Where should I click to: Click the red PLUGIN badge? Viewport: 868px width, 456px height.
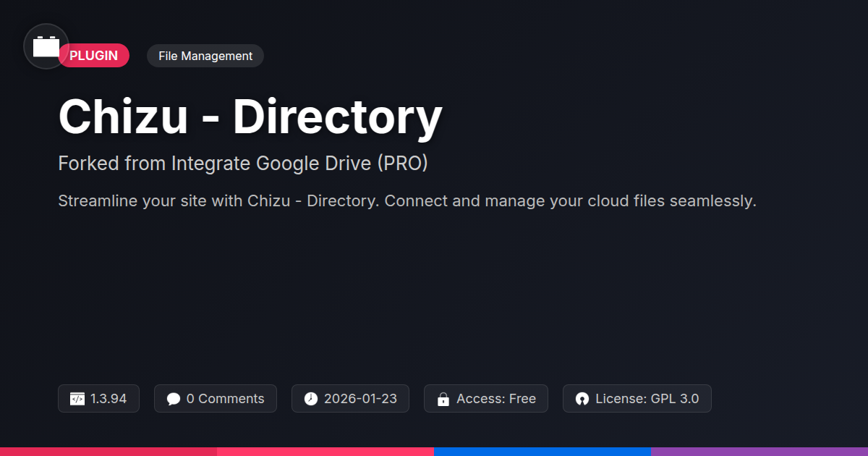[94, 56]
